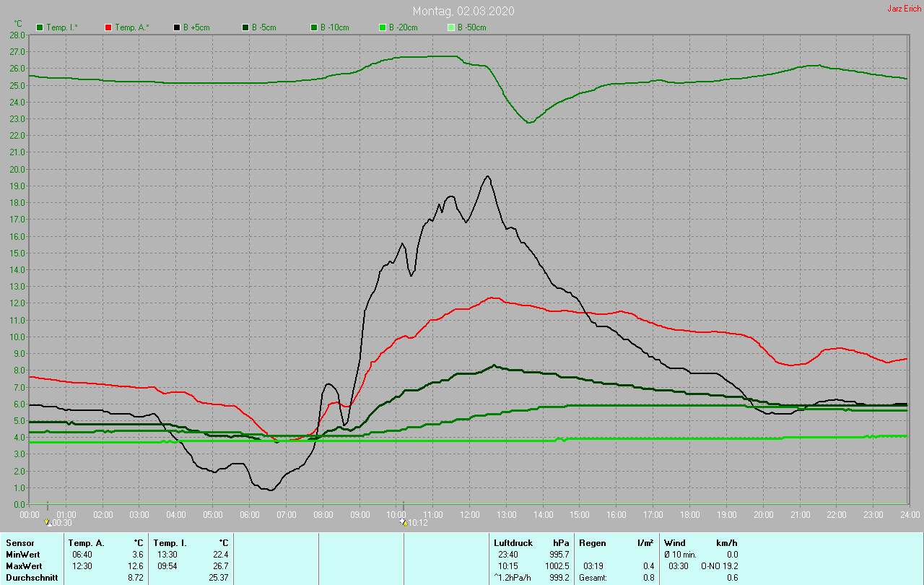The image size is (924, 585).
Task: Click the total rain value 0.8
Action: click(x=648, y=578)
